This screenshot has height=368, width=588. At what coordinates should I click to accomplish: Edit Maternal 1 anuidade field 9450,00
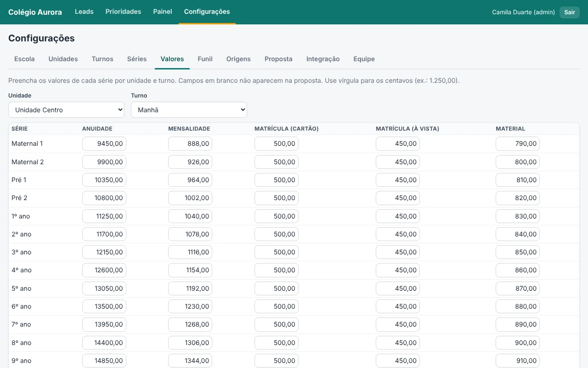point(104,144)
